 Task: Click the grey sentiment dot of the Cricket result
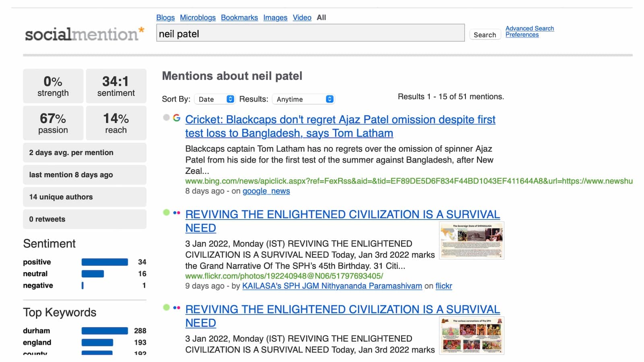[166, 117]
